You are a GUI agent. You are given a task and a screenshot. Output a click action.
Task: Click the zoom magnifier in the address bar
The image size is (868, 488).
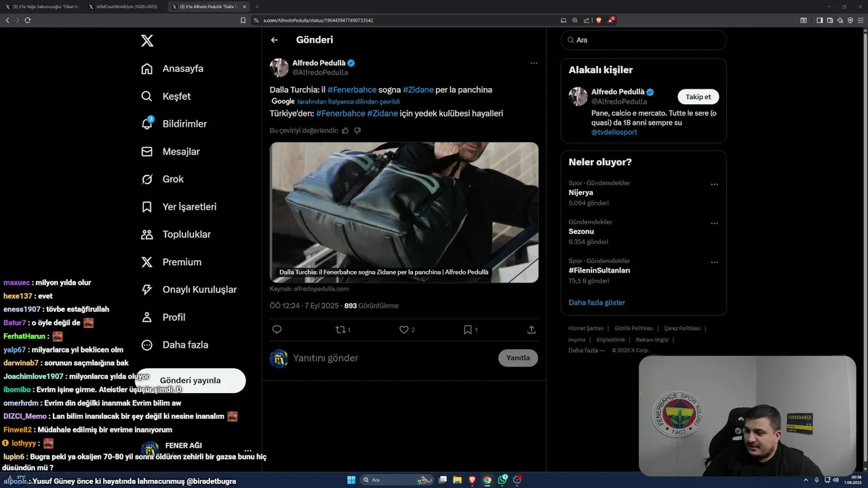[x=575, y=20]
